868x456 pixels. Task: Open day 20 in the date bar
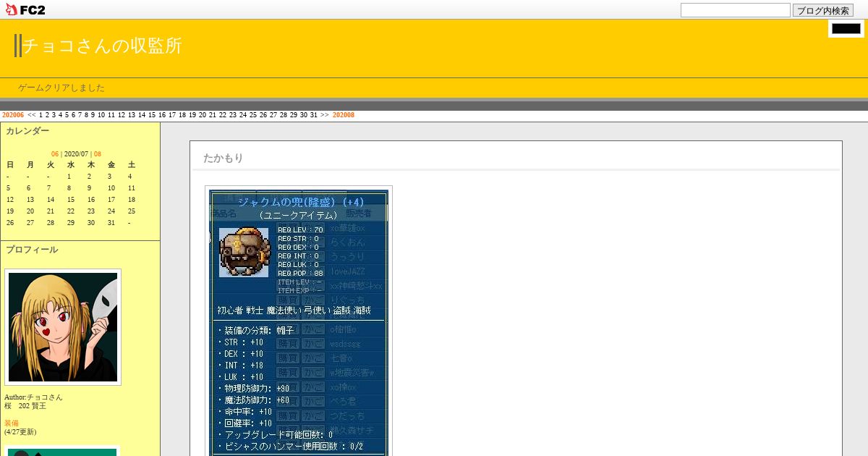(203, 115)
